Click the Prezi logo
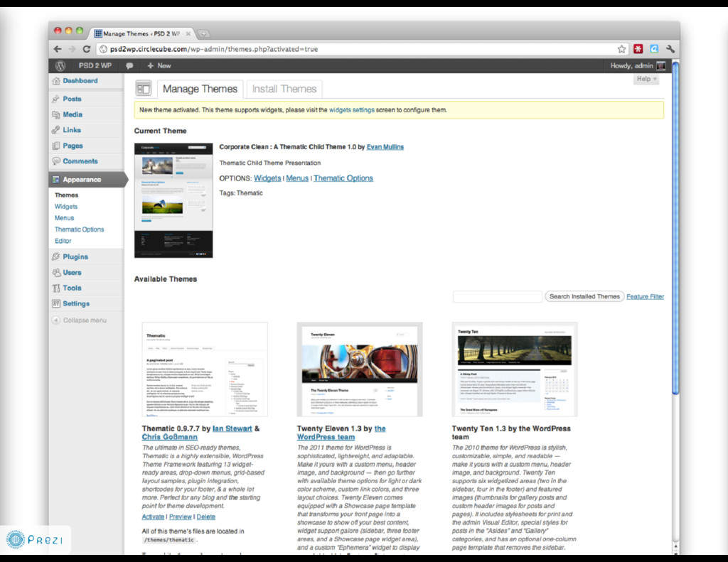728x562 pixels. click(35, 540)
